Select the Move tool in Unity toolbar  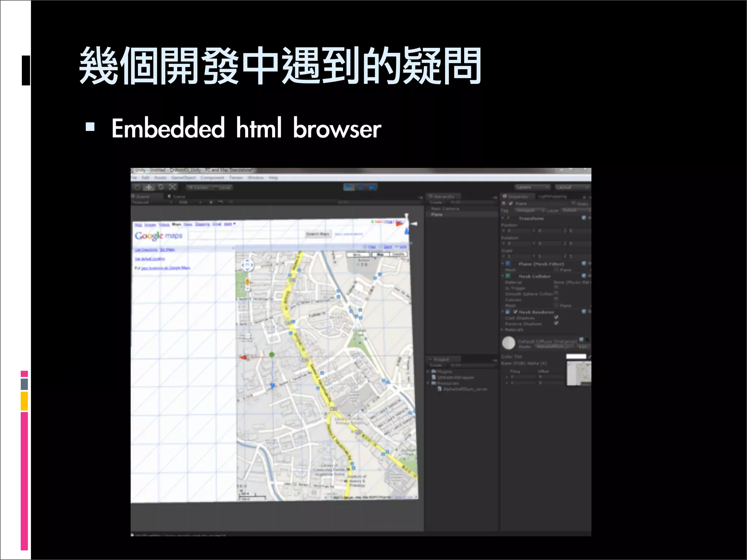click(x=149, y=187)
